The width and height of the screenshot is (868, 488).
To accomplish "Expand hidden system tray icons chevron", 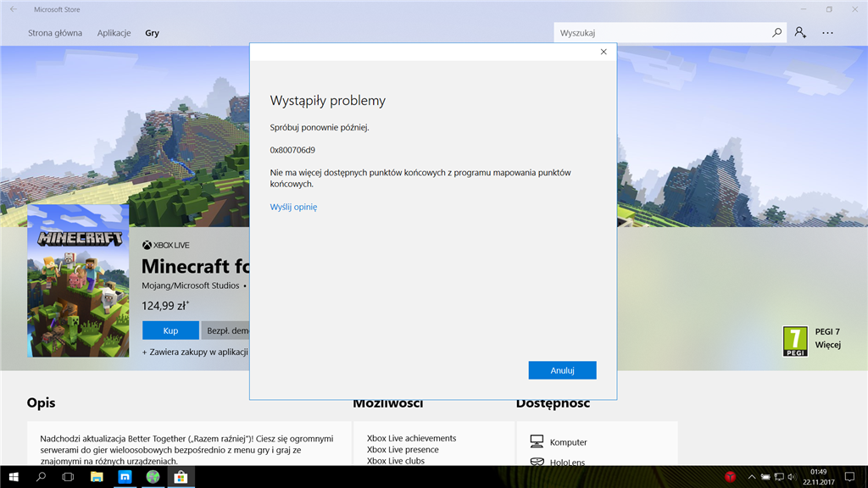I will point(751,476).
